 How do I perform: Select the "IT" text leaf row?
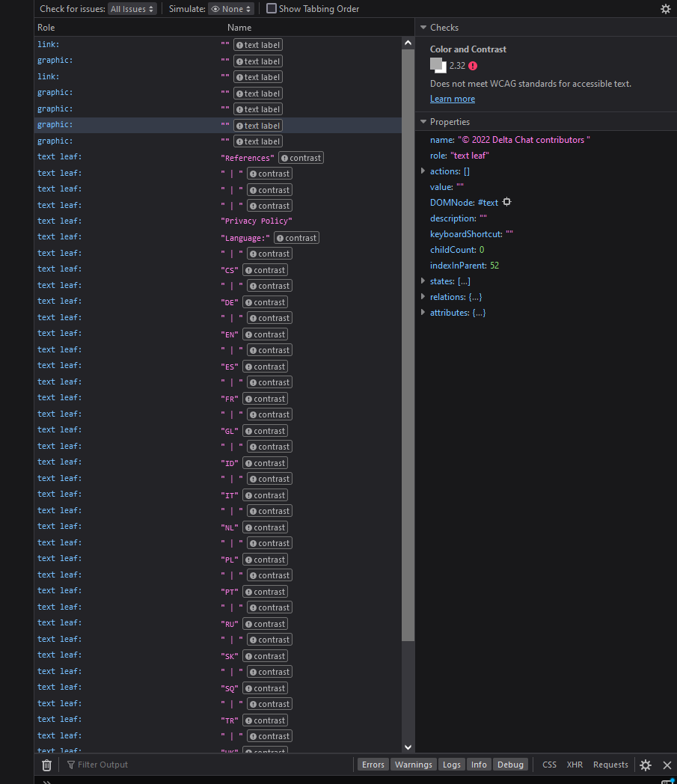coord(218,494)
